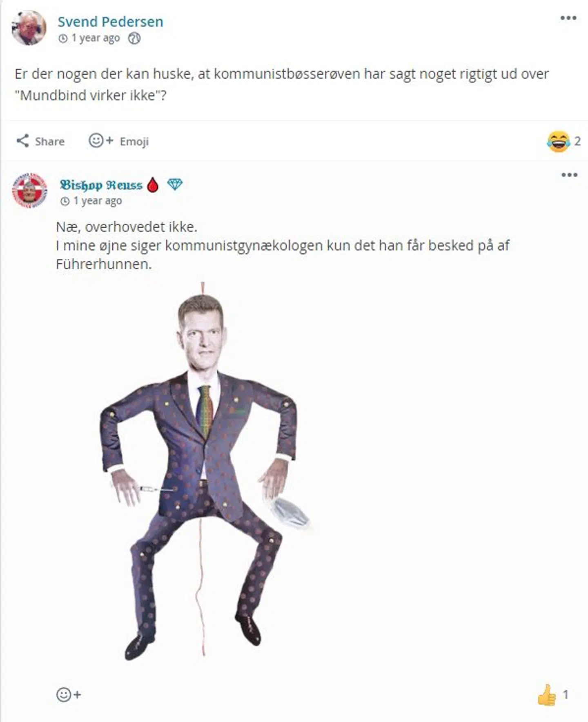Visit Bishop Reuss profile name link
Screen dimensions: 588x722
click(101, 185)
